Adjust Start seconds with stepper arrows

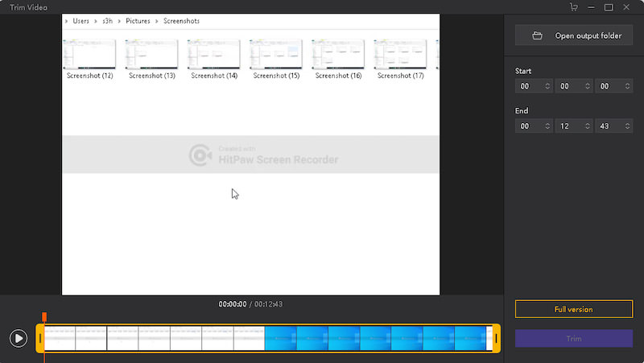(x=627, y=86)
